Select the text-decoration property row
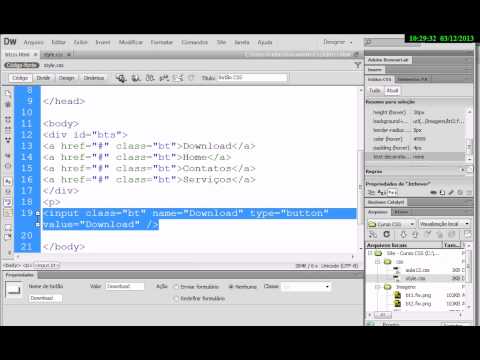The image size is (480, 360). click(x=415, y=157)
